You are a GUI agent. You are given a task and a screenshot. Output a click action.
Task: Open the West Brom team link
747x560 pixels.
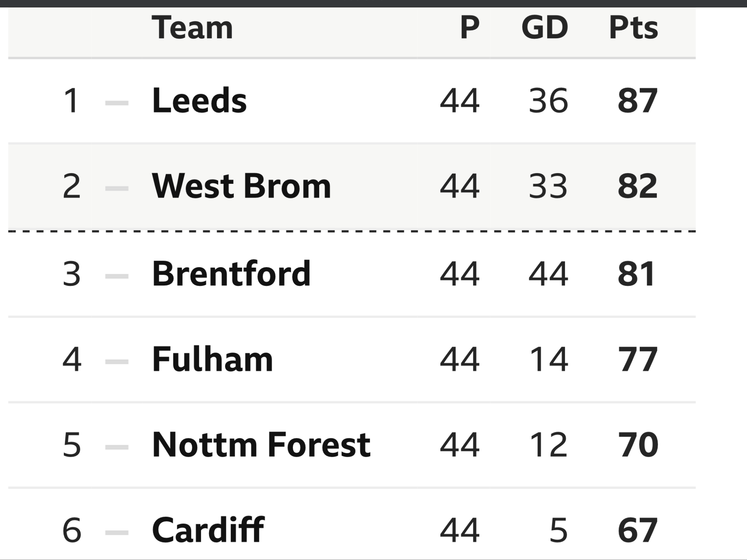click(x=241, y=186)
